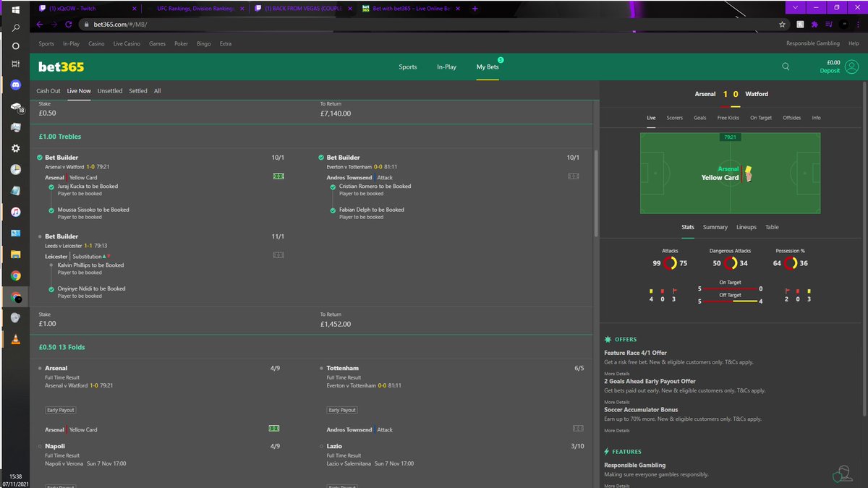The image size is (868, 488).
Task: Open the pitch icon for Leeds v Leicester
Action: (278, 254)
